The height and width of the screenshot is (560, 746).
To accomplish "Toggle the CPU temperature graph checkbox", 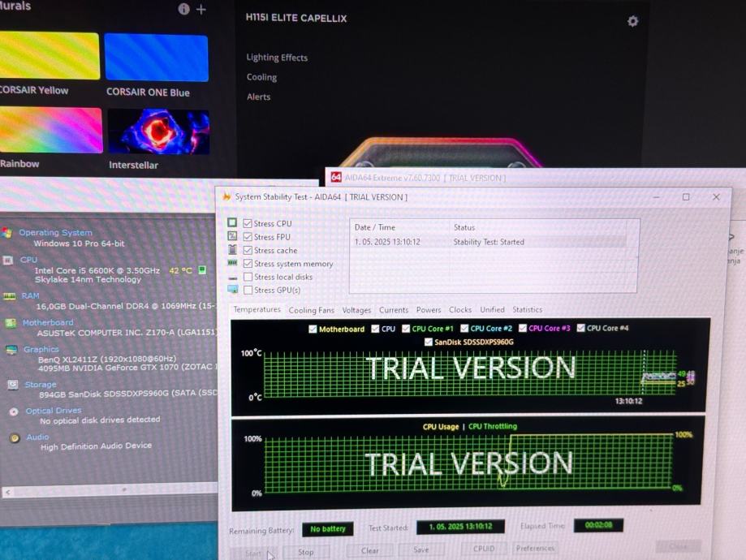I will pyautogui.click(x=375, y=329).
